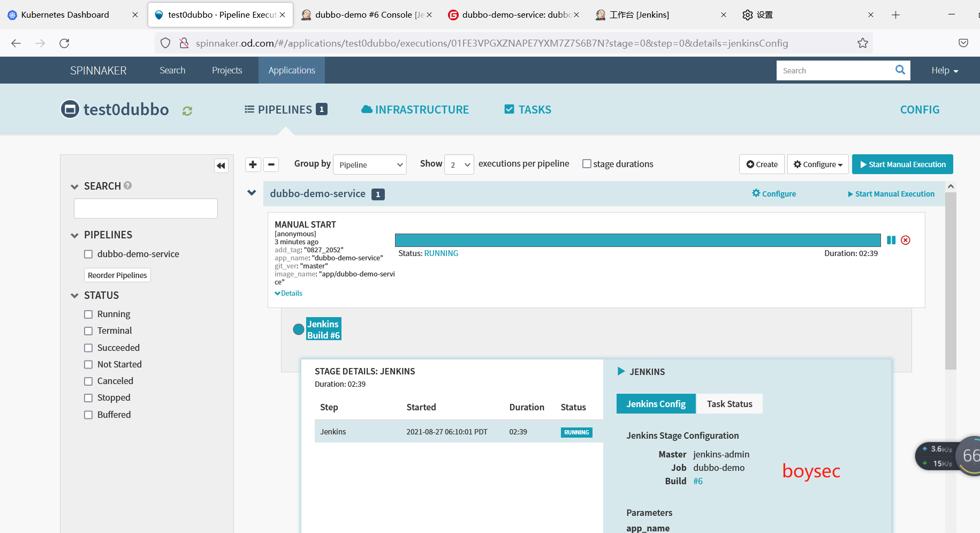Click the shield icon in address bar
980x533 pixels.
click(x=165, y=43)
